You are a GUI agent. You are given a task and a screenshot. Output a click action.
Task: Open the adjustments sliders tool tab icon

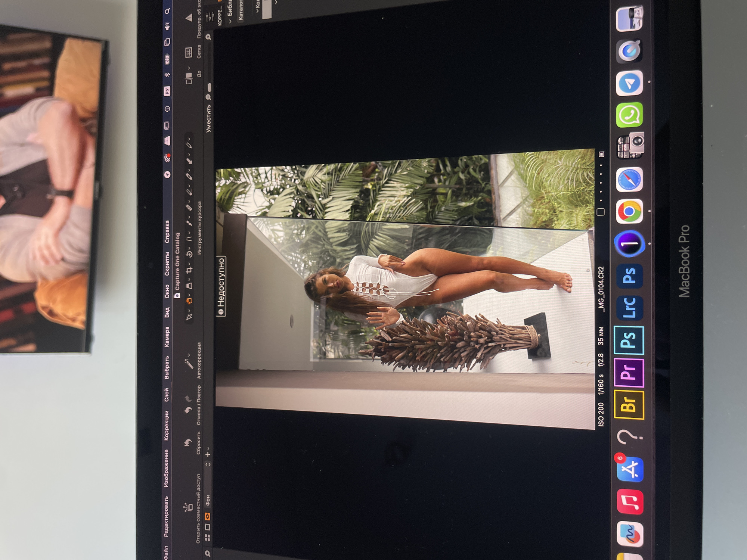coord(210,17)
